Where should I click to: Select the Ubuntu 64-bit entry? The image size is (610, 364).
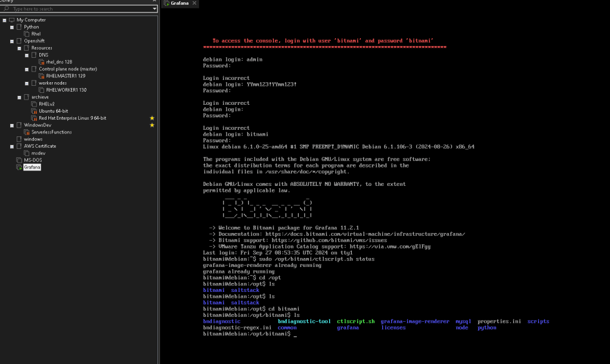coord(53,111)
